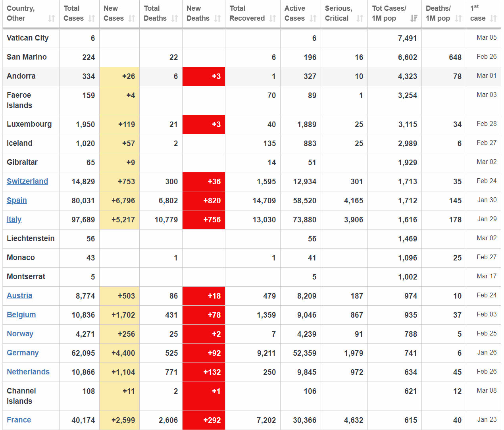The height and width of the screenshot is (430, 504).
Task: Open the Belgium country link
Action: pyautogui.click(x=21, y=315)
